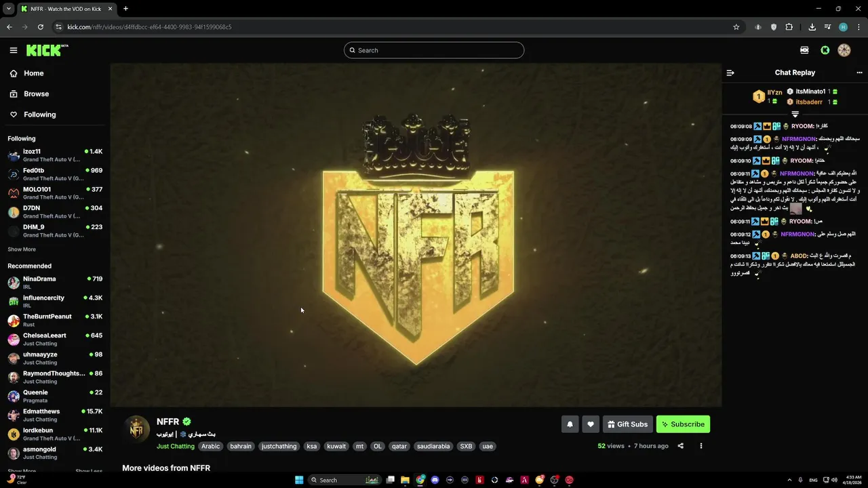Select the kuwait tag

336,446
